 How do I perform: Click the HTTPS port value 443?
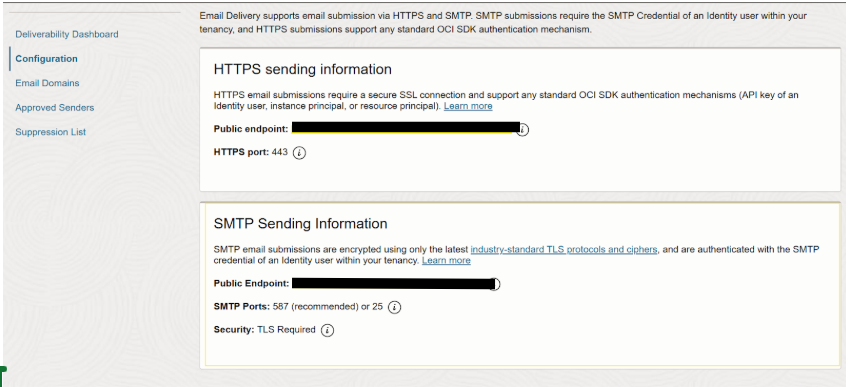coord(280,152)
